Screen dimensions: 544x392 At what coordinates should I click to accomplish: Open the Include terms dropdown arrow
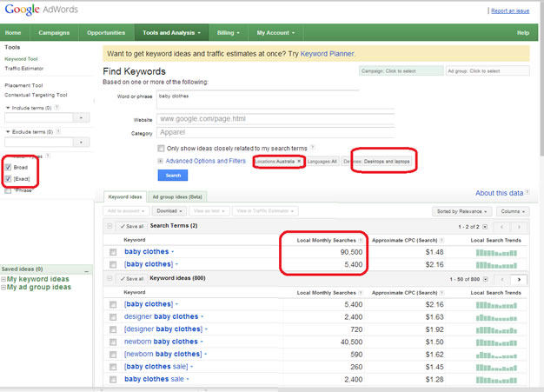[81, 118]
